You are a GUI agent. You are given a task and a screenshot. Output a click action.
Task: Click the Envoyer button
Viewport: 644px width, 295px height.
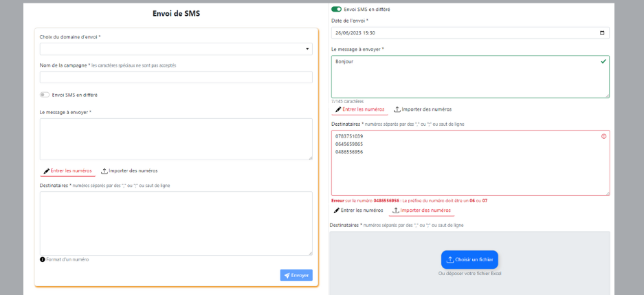(296, 275)
